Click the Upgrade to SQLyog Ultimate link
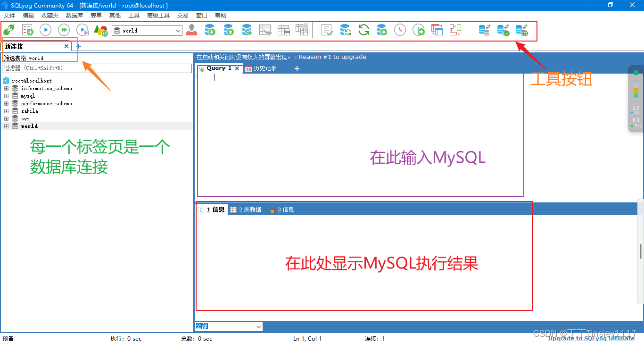The height and width of the screenshot is (343, 644). click(591, 338)
